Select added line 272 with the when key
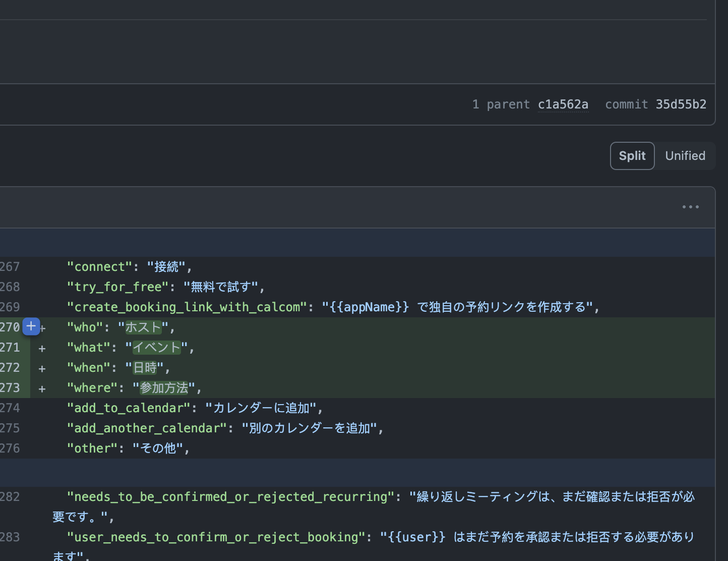This screenshot has width=728, height=561. click(10, 367)
